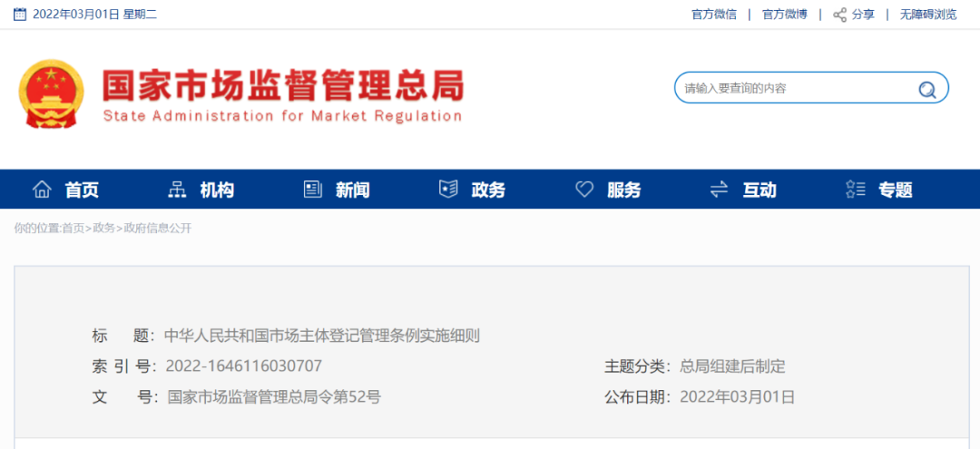Go to 政务 in the breadcrumb
Screen dimensions: 980x449
(x=103, y=228)
